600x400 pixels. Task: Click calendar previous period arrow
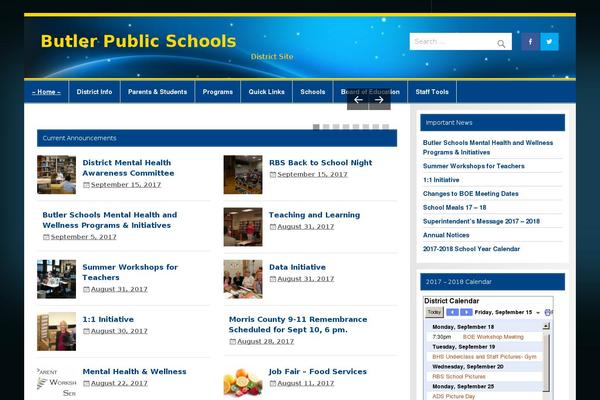(452, 312)
